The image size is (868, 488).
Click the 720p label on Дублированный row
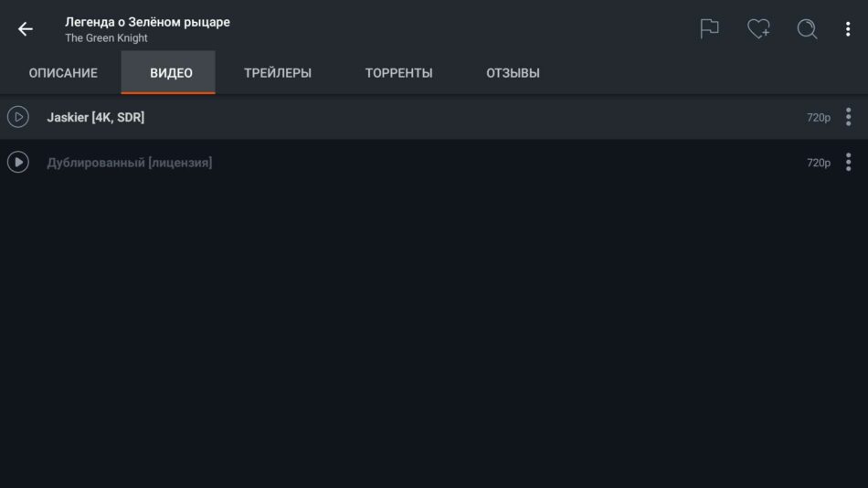818,163
